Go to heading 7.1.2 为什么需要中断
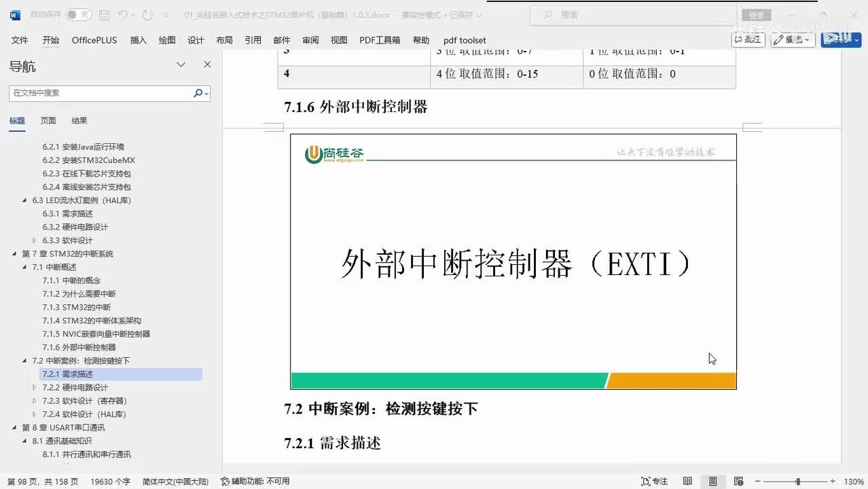The image size is (868, 489). (x=79, y=294)
